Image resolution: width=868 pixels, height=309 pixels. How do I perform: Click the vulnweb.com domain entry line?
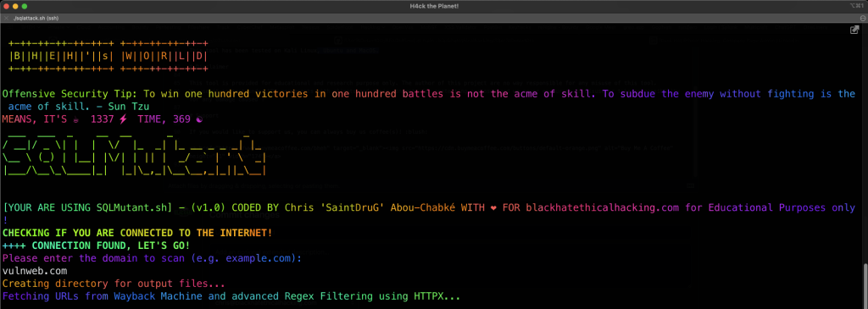(x=35, y=271)
